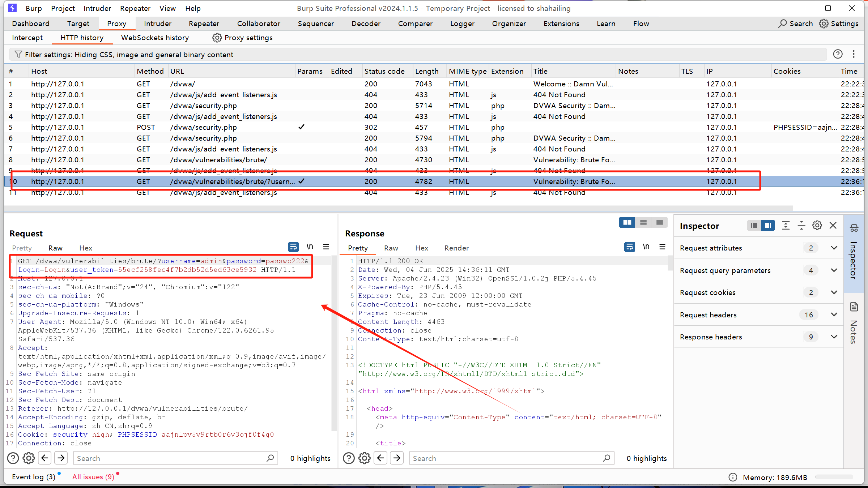868x488 pixels.
Task: Close the Inspector panel
Action: coord(833,226)
